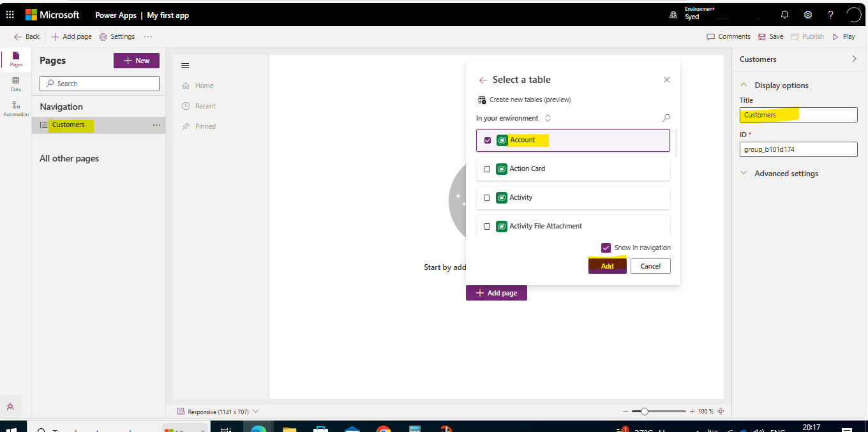Viewport: 868px width, 432px height.
Task: Select the Pages icon in left sidebar
Action: [15, 59]
